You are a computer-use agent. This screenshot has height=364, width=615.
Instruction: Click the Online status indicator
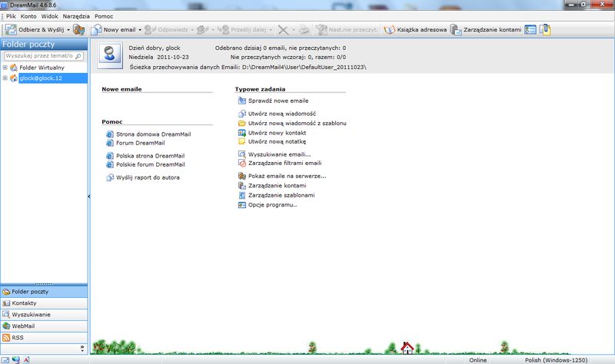[477, 360]
